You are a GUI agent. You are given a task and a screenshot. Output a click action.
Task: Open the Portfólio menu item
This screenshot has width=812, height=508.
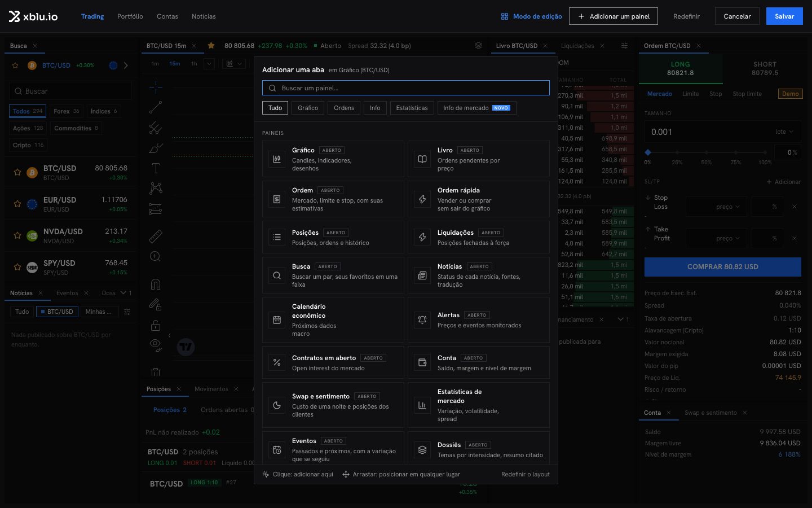130,16
